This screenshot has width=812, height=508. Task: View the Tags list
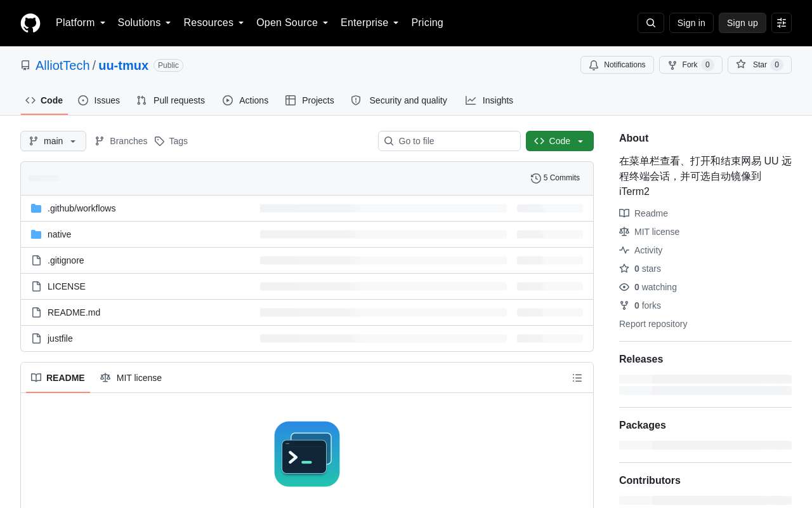(x=171, y=141)
